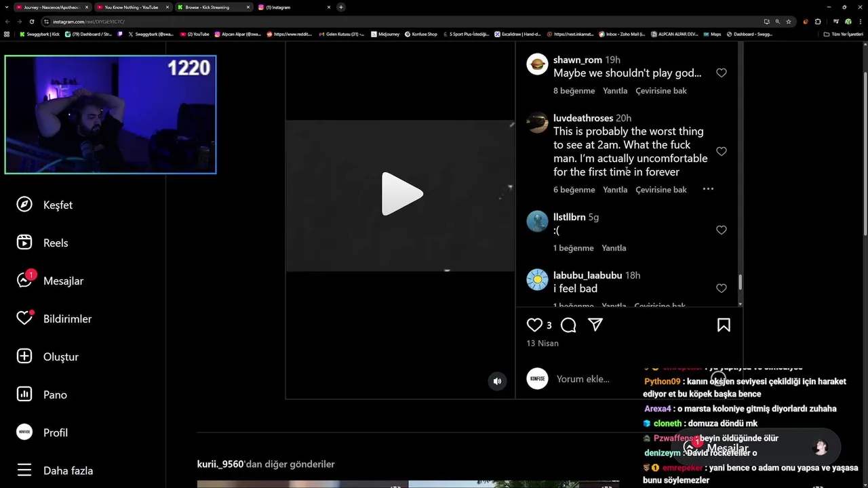
Task: Save the post with bookmark icon
Action: (x=724, y=325)
